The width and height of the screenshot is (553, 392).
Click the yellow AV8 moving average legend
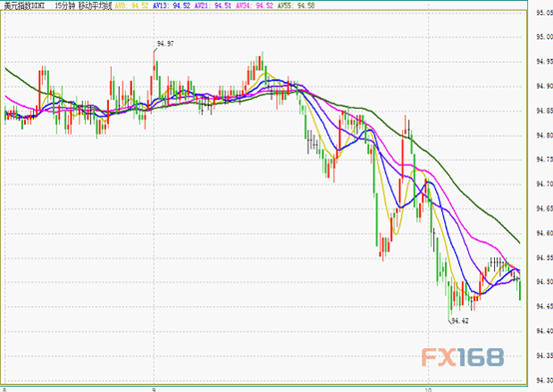[132, 6]
